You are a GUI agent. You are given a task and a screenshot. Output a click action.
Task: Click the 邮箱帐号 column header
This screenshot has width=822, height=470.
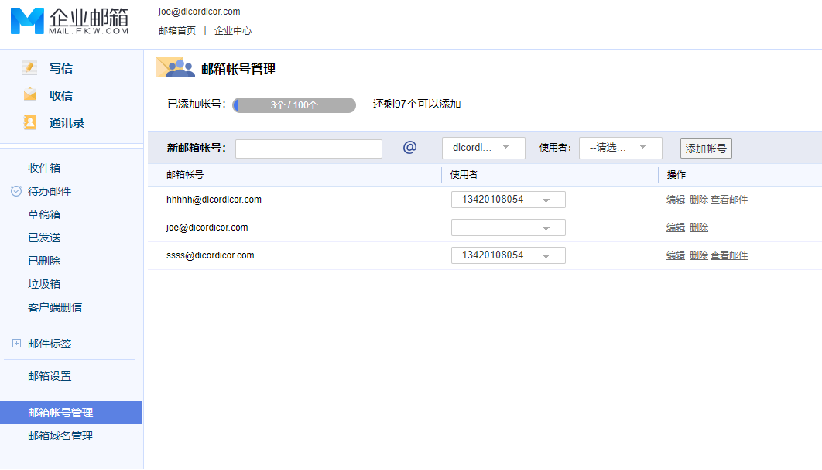click(185, 174)
